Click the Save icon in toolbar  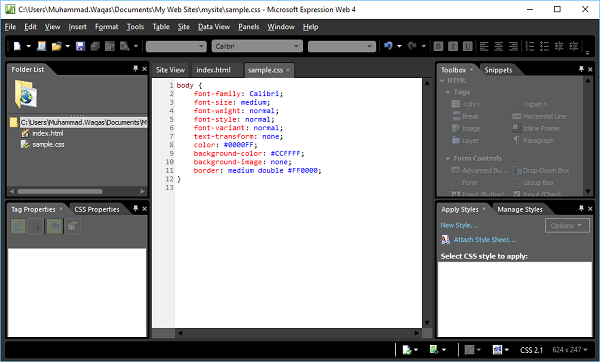click(x=80, y=46)
